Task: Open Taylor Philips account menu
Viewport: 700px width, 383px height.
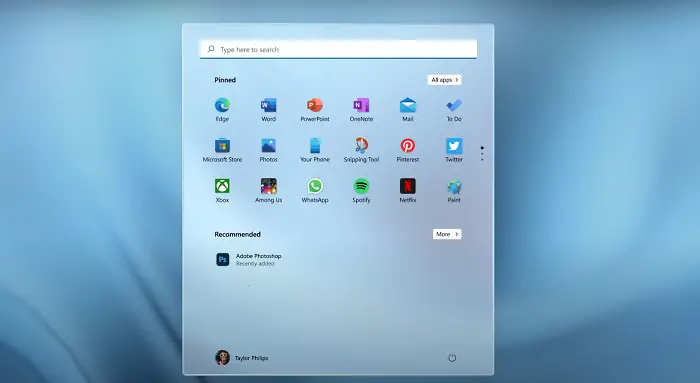Action: (242, 358)
